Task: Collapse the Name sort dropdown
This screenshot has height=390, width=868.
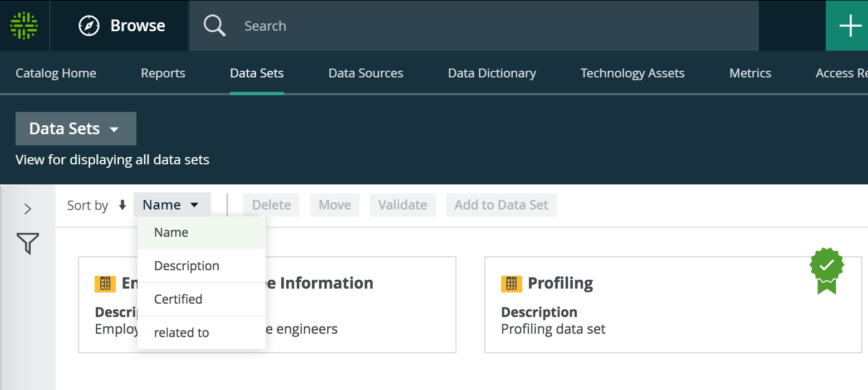Action: pyautogui.click(x=171, y=204)
